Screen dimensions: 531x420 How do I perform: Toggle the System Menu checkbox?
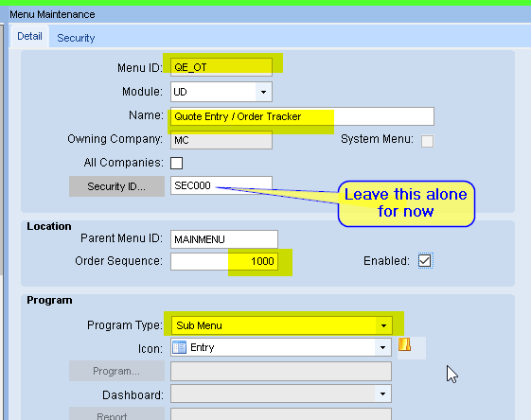[x=427, y=141]
